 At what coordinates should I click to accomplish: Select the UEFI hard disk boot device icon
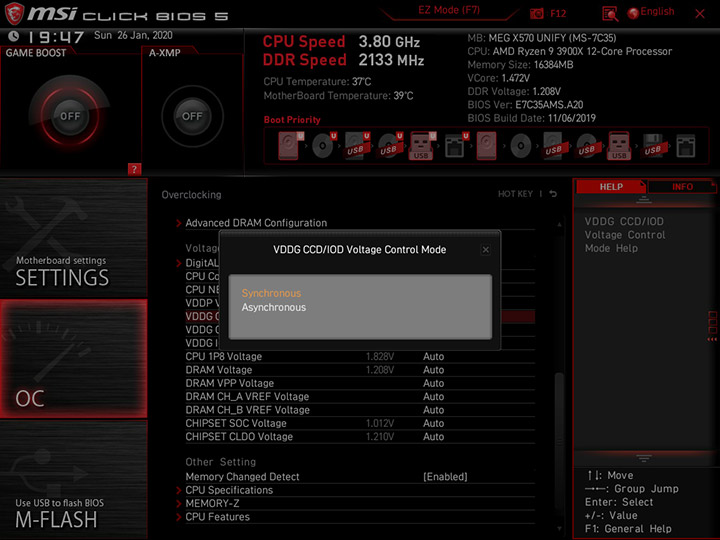[290, 146]
